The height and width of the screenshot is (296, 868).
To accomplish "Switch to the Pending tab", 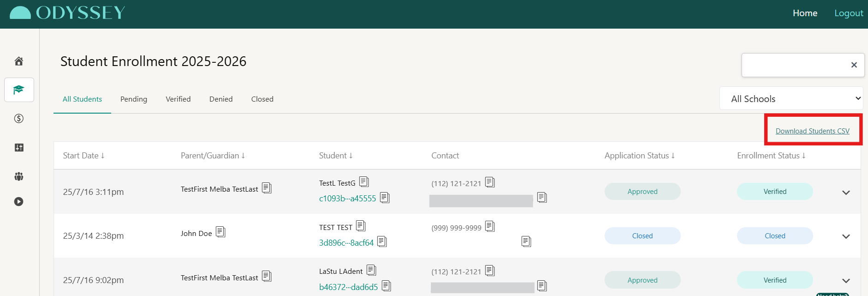I will (134, 99).
